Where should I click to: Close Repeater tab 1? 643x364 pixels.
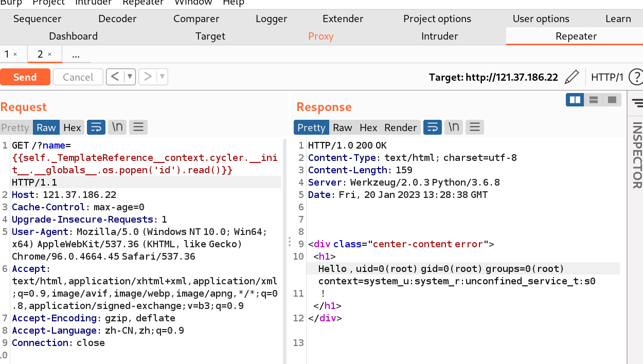pyautogui.click(x=15, y=54)
